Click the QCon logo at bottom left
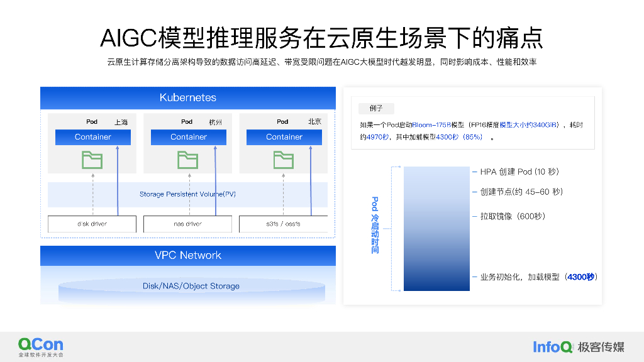The height and width of the screenshot is (362, 644). (41, 346)
